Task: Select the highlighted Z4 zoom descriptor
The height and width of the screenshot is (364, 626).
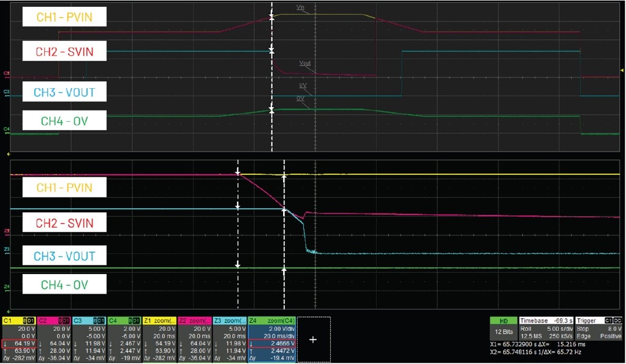Action: [x=272, y=340]
